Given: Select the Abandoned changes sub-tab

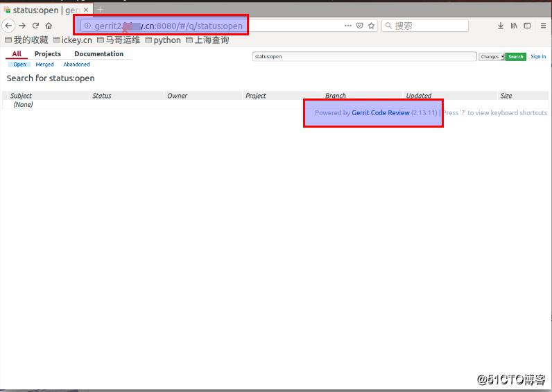Looking at the screenshot, I should click(x=76, y=65).
